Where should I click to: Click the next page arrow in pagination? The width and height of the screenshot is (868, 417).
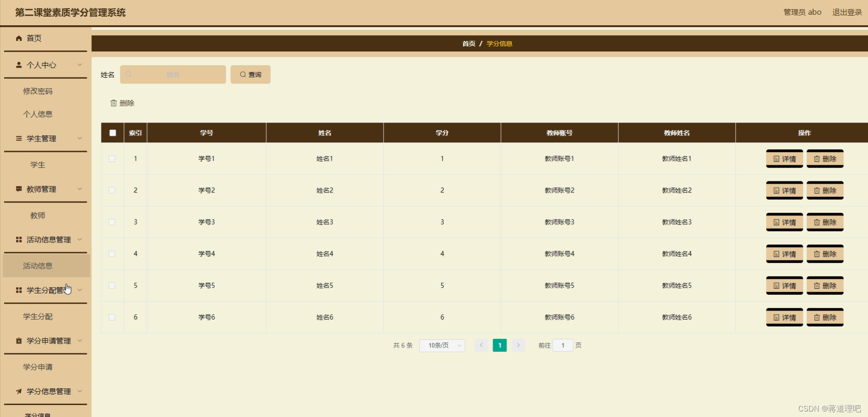pos(518,345)
